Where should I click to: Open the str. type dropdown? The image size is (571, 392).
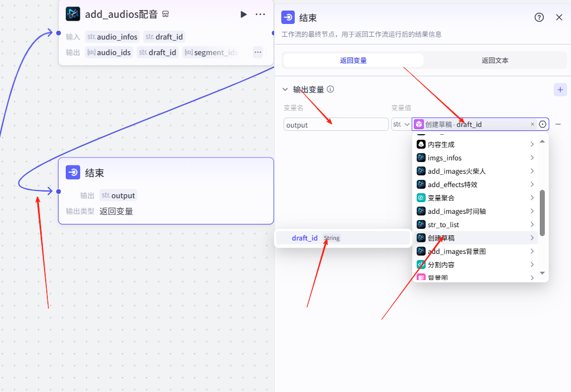pyautogui.click(x=401, y=124)
